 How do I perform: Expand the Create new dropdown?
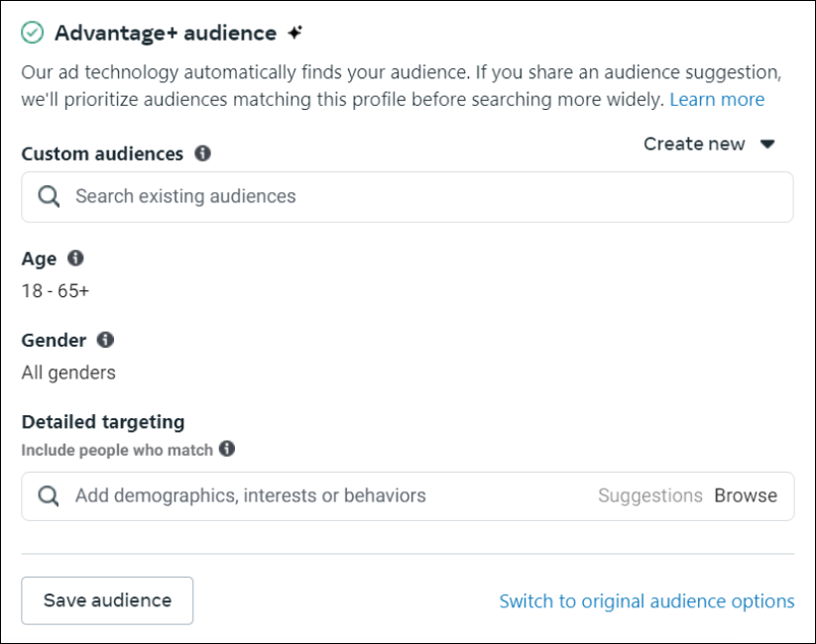point(709,144)
